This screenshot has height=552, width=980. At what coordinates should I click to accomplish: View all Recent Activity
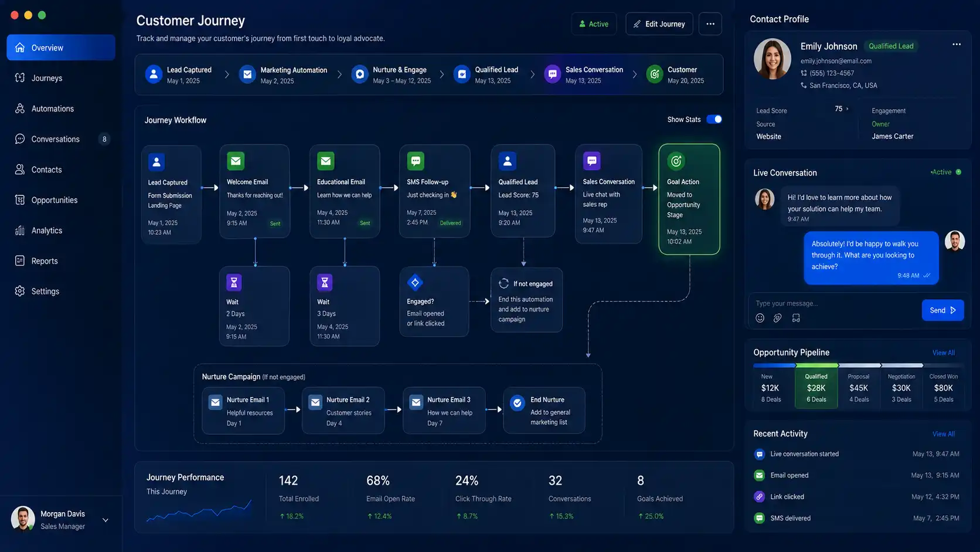[944, 434]
